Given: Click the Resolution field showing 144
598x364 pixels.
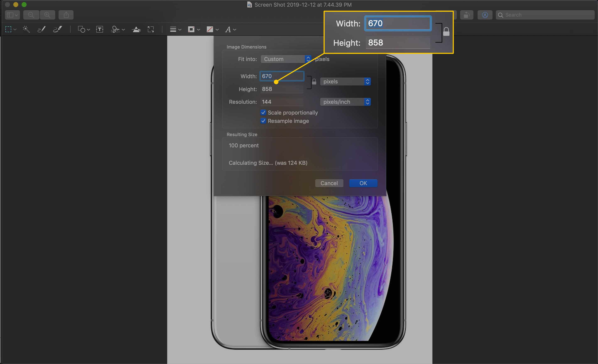Looking at the screenshot, I should pos(282,102).
